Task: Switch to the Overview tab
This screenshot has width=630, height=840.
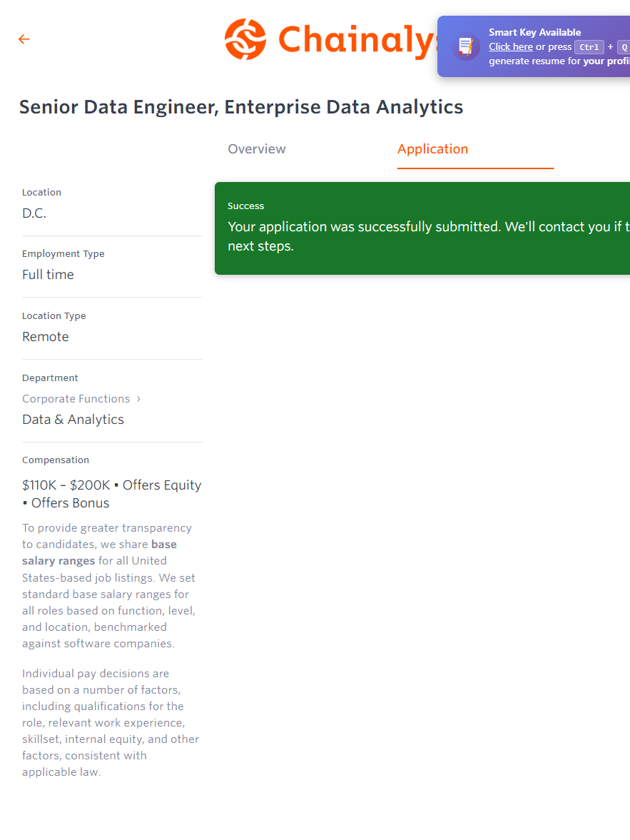Action: tap(257, 149)
